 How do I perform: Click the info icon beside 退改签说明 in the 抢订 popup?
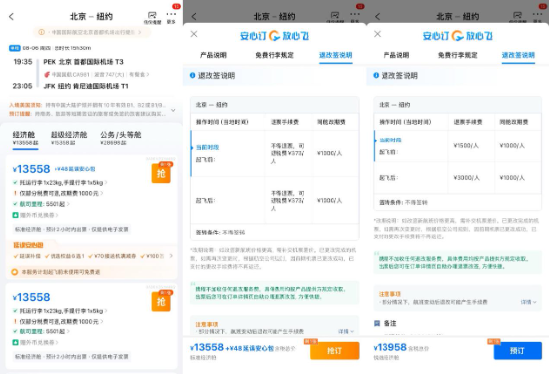tap(192, 75)
